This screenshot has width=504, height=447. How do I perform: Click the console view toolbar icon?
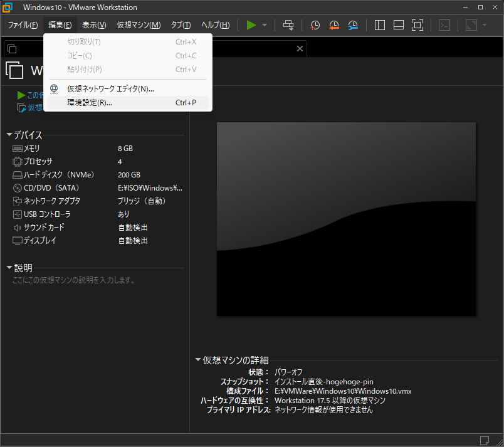click(444, 25)
